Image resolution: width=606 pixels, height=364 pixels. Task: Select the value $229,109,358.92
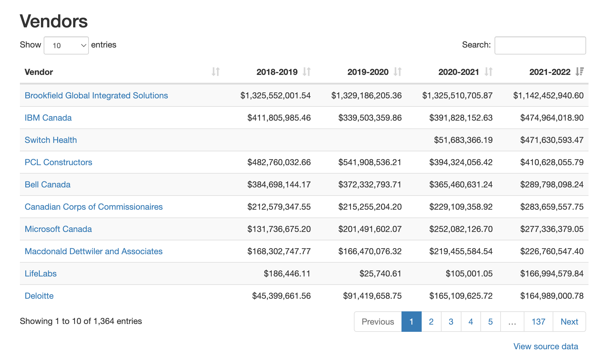(461, 207)
